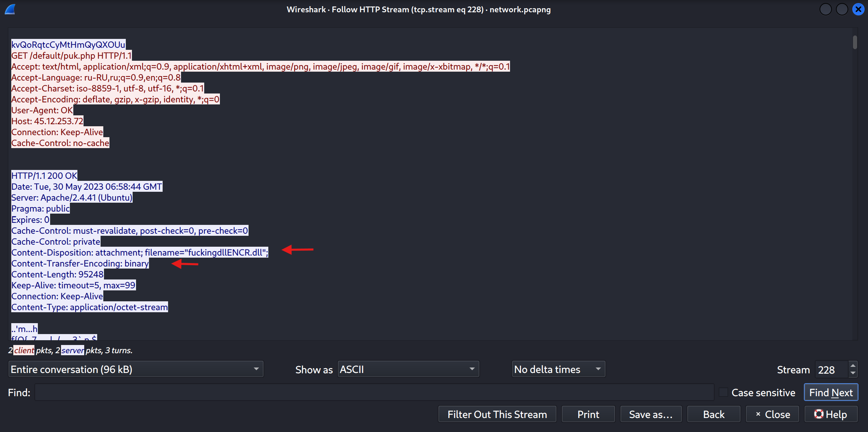Click the blue X icon at top right

(858, 9)
